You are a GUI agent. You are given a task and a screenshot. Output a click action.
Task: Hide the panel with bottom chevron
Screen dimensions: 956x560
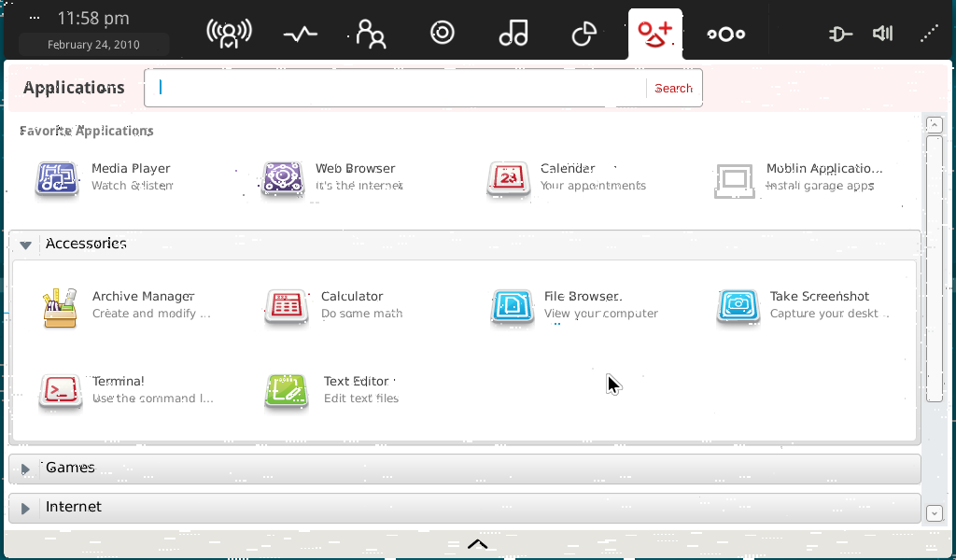pos(477,544)
